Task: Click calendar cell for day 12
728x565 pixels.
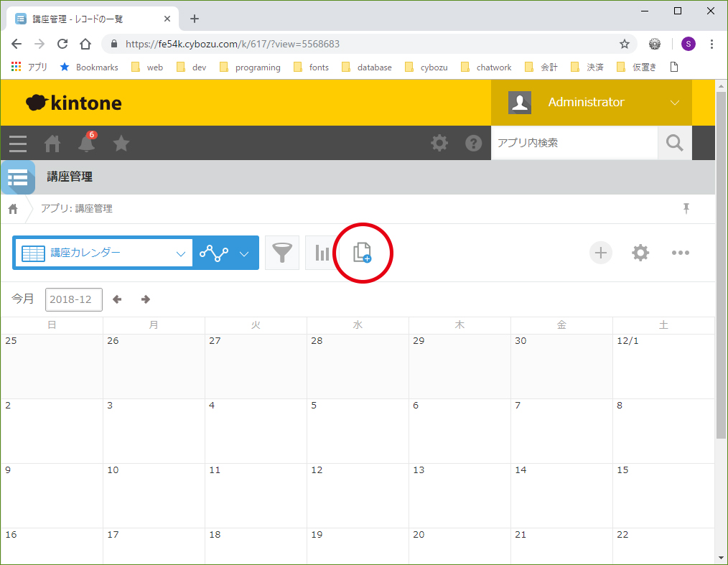Action: 358,495
